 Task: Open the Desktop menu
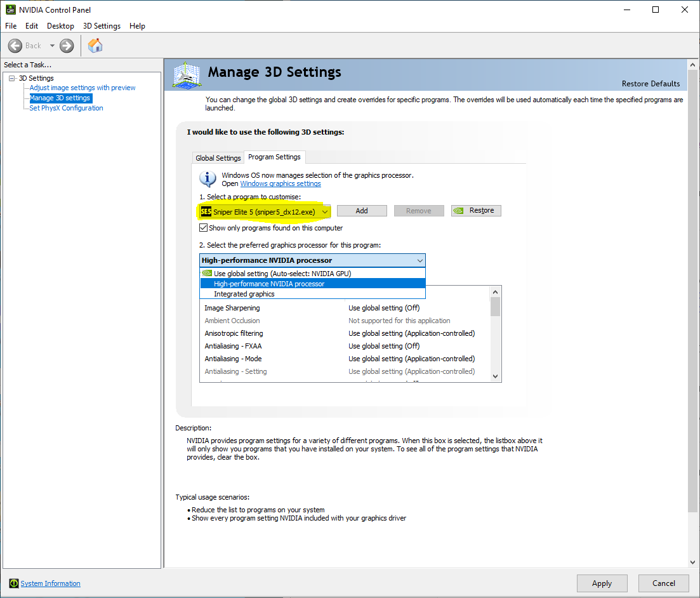tap(60, 26)
